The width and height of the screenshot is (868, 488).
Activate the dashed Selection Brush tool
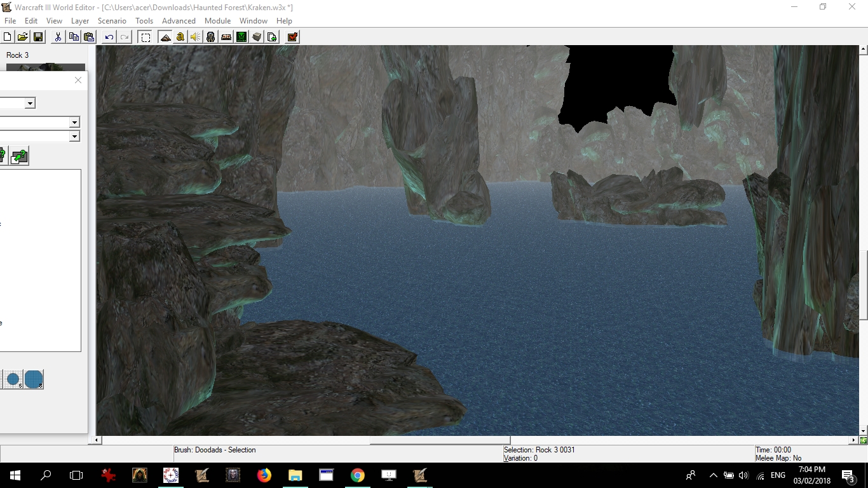[146, 37]
